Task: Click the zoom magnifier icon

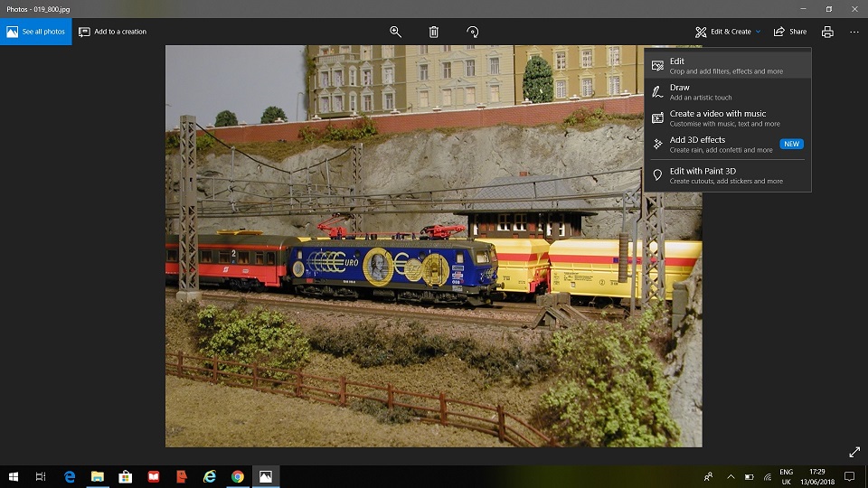Action: click(x=395, y=32)
